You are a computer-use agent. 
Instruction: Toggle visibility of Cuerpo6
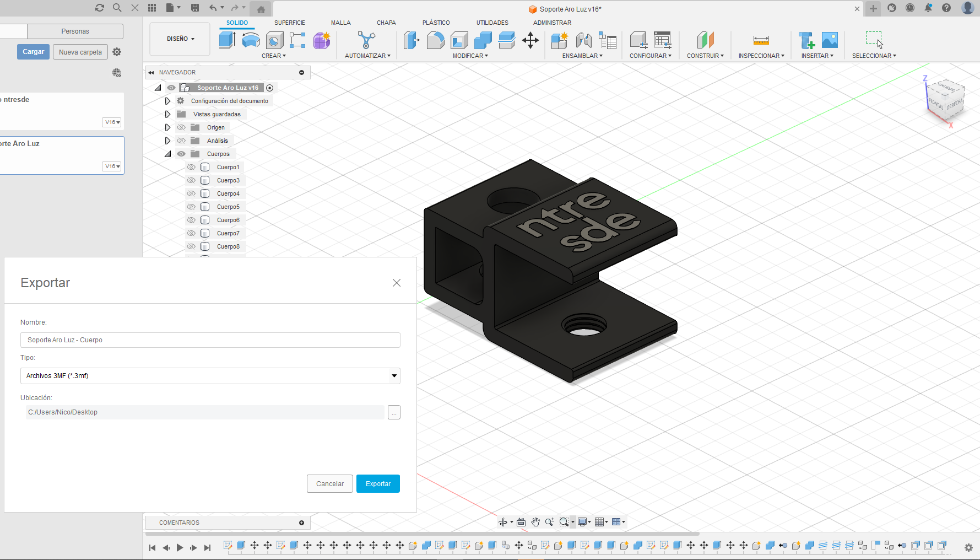[191, 220]
